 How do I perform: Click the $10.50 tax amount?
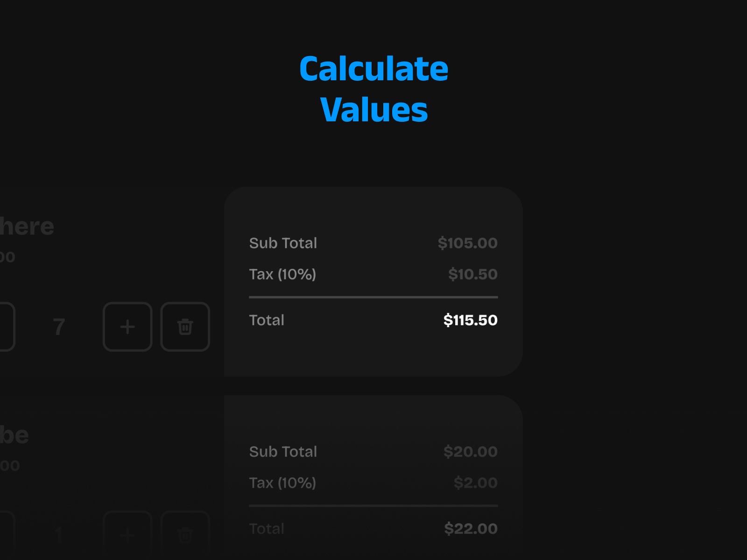pos(472,274)
